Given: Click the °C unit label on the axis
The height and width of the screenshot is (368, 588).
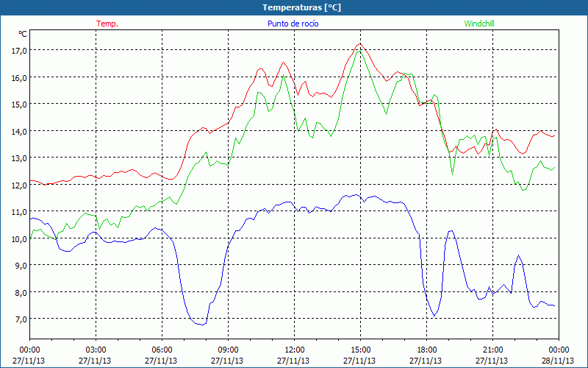Looking at the screenshot, I should 23,34.
